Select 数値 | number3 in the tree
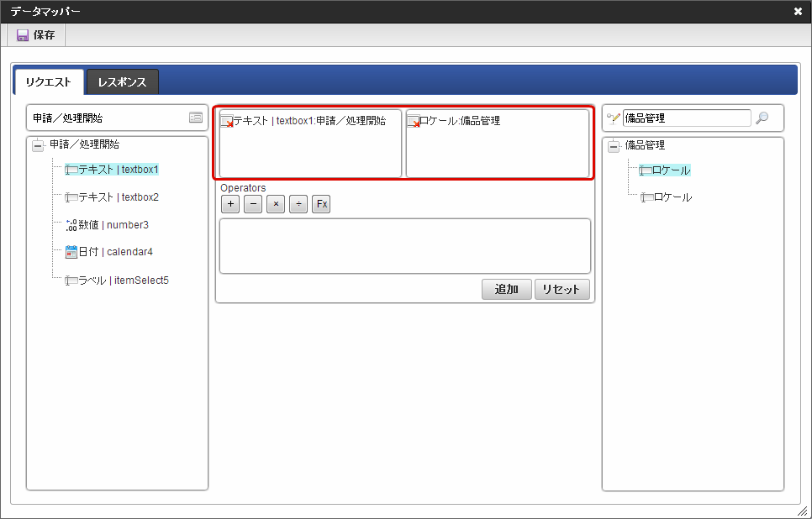This screenshot has height=519, width=812. point(113,225)
